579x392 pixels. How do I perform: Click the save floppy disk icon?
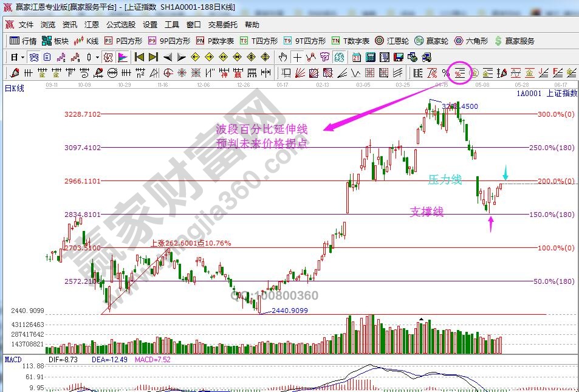399,57
